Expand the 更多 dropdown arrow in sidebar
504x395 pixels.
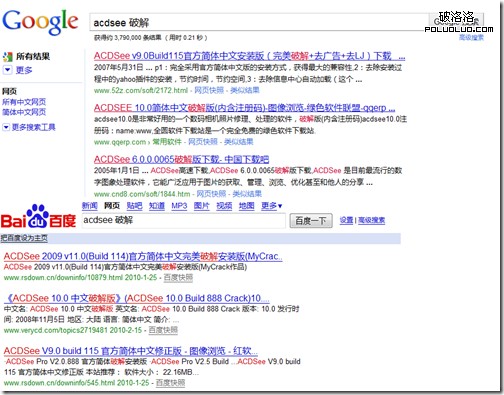(x=8, y=70)
